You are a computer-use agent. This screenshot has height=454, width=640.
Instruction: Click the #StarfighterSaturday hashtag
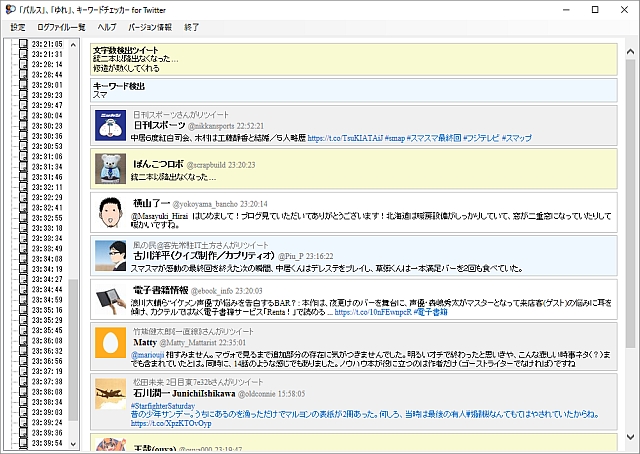(163, 406)
